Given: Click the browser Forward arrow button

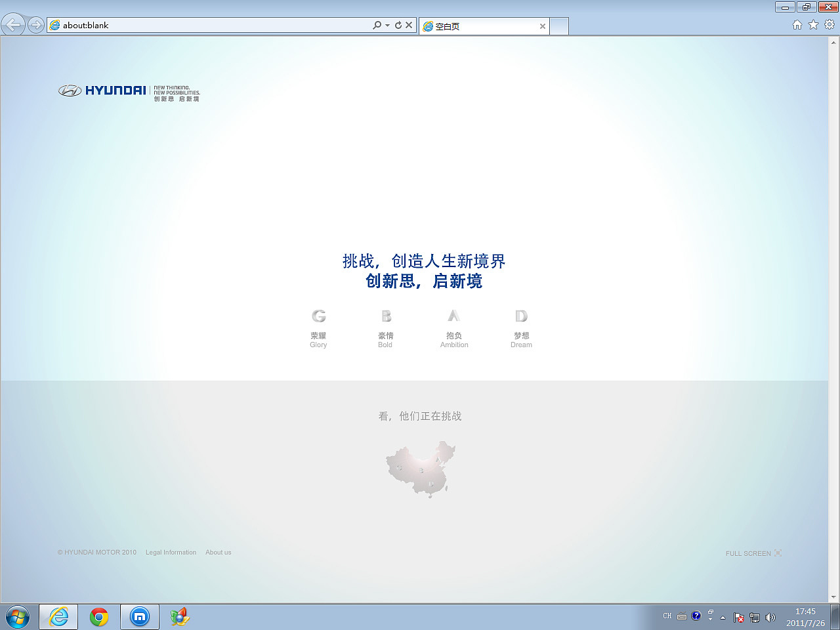Looking at the screenshot, I should pyautogui.click(x=36, y=25).
